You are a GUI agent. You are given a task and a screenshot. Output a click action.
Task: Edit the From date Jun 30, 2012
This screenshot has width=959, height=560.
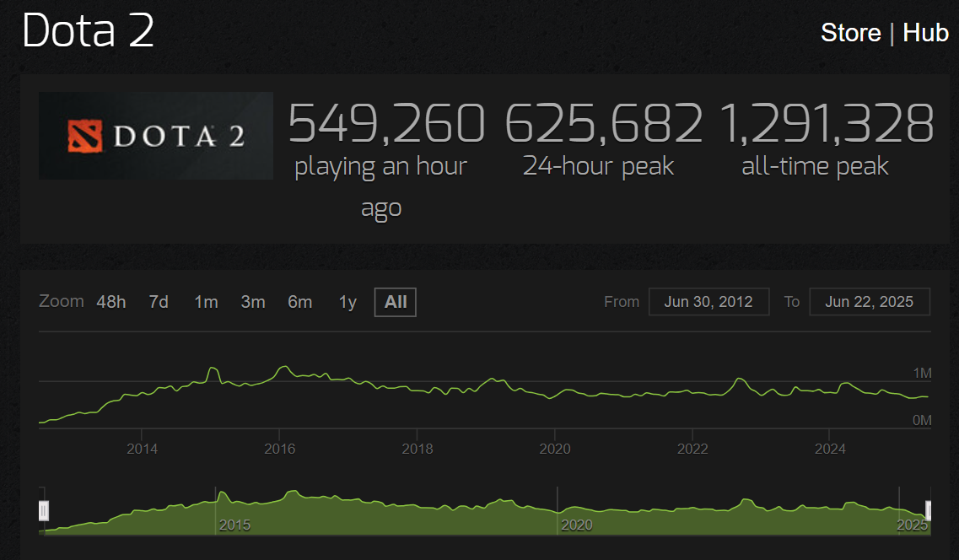pyautogui.click(x=708, y=302)
